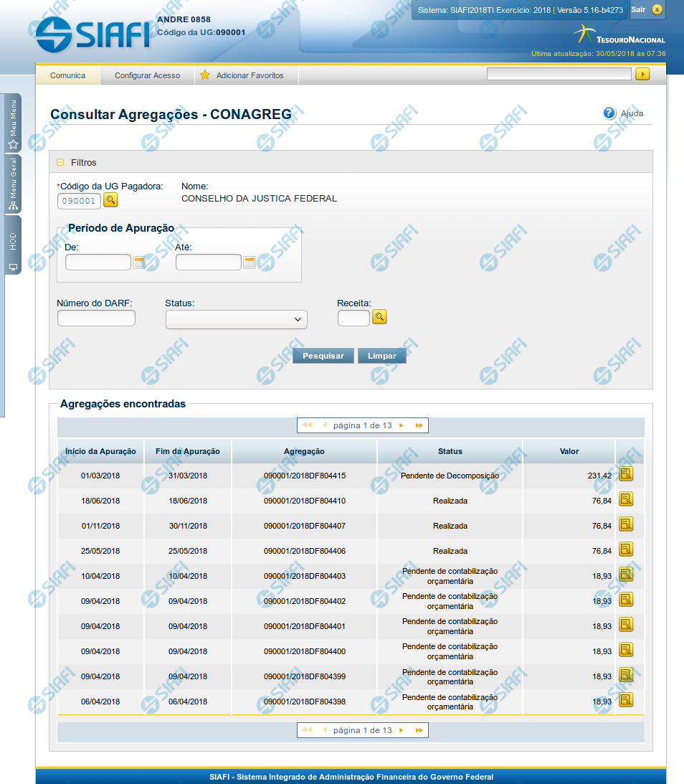Open the Ajuda help icon

coord(609,113)
